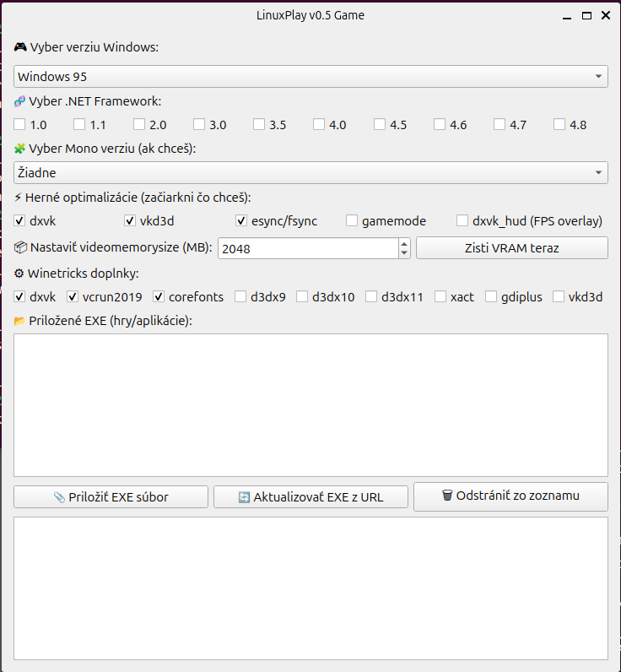The image size is (621, 672).
Task: Click the videomemorysize input field showing 2048
Action: tap(308, 248)
